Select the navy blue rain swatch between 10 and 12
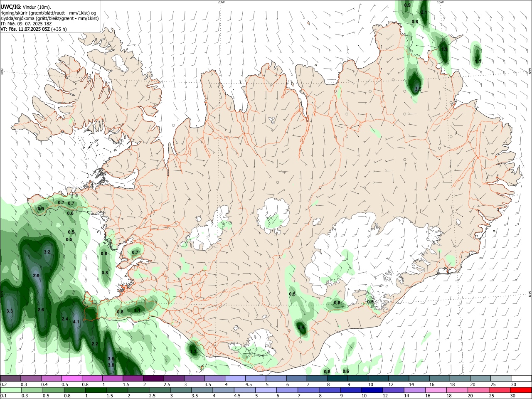This screenshot has width=532, height=399. click(372, 390)
